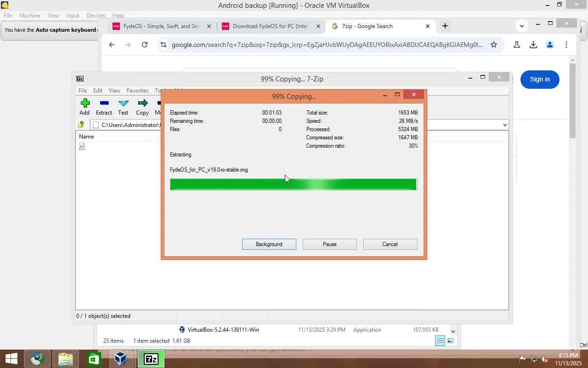Screen dimensions: 588x368
Task: Go back in Chrome browser
Action: (112, 45)
